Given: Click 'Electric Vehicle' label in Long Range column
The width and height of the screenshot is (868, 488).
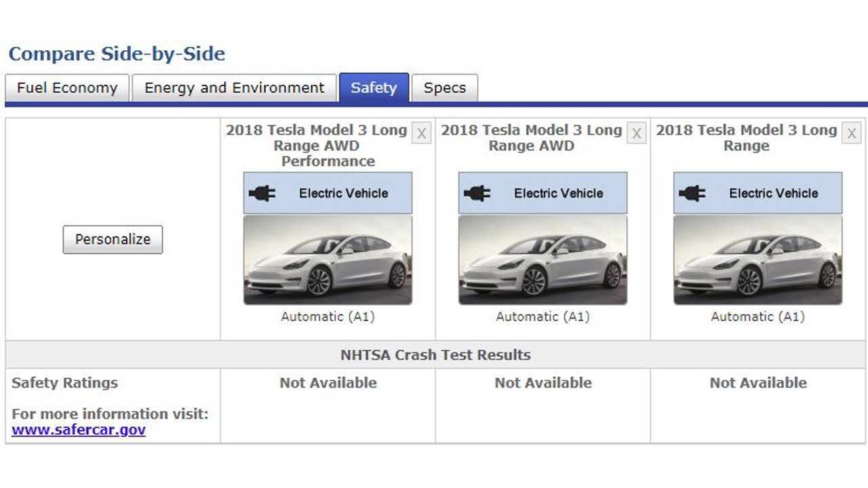Looking at the screenshot, I should [x=774, y=193].
